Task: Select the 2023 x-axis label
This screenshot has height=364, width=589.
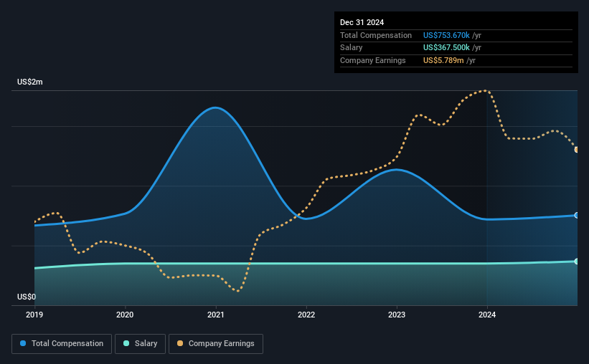Action: (x=397, y=315)
